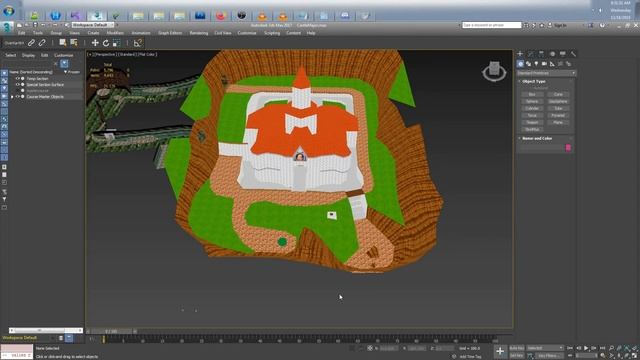Click the Select by Name toolbar icon

click(x=74, y=43)
